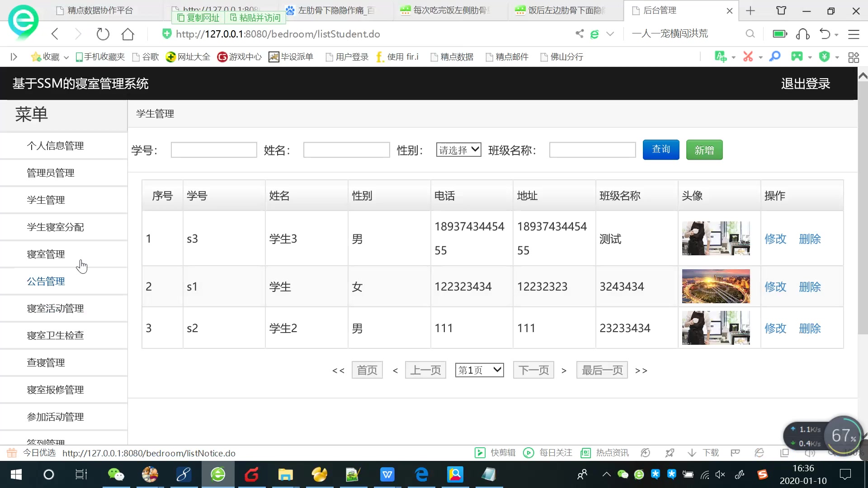Viewport: 868px width, 488px height.
Task: Click 修改 link for student s3
Action: coord(775,239)
